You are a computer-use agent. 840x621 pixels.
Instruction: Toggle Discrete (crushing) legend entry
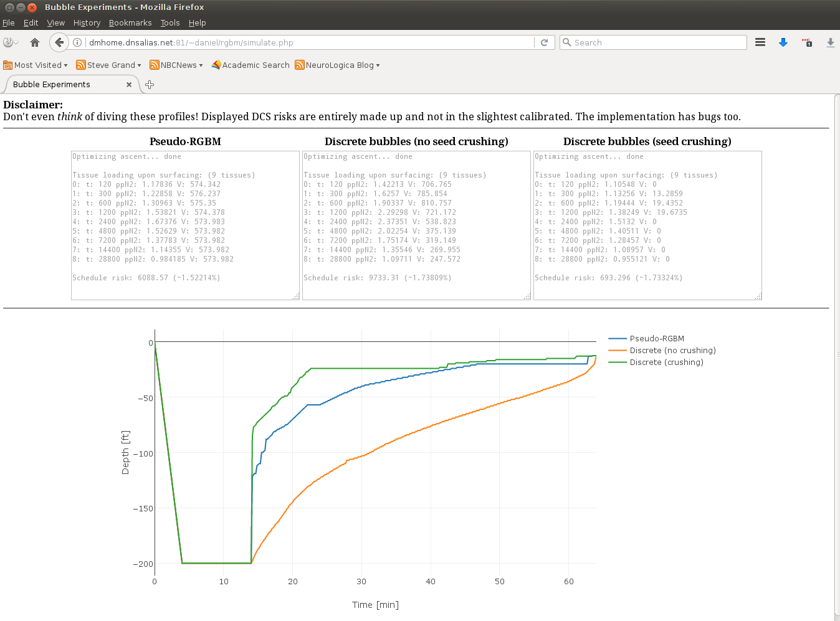click(656, 363)
